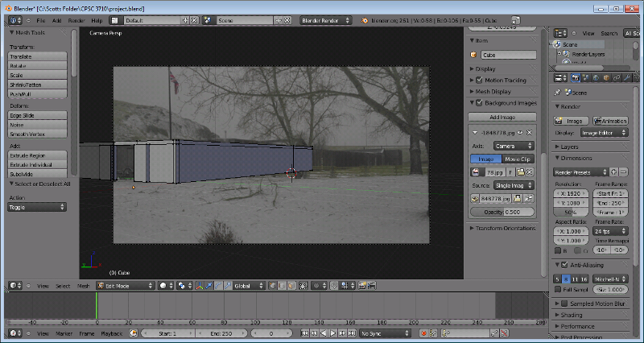Click the OpenGL render animation clapper icon

[x=372, y=286]
